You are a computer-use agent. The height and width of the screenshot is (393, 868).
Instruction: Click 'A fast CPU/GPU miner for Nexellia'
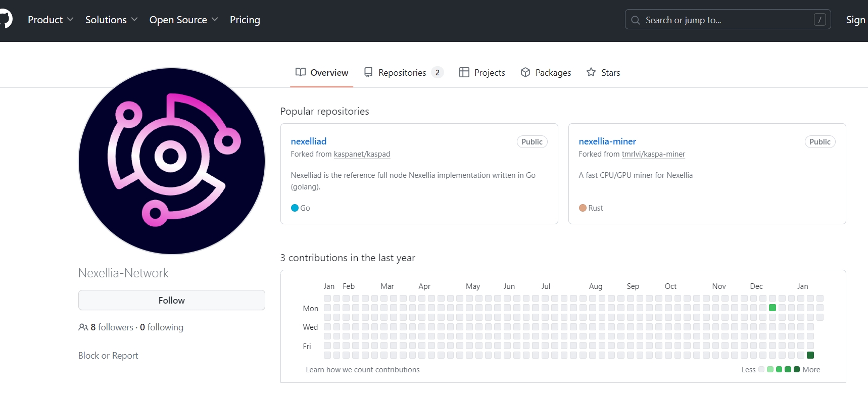point(636,175)
